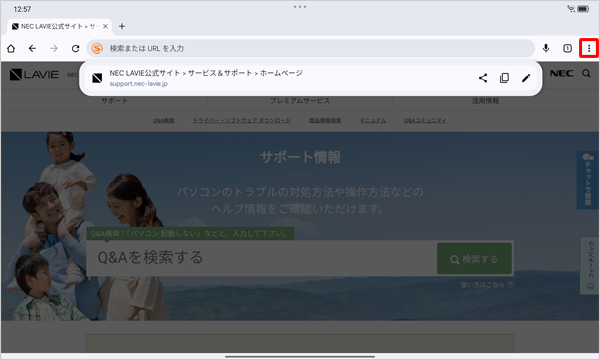Screen dimensions: 600x360
Task: Tap the battery status icon
Action: 584,9
